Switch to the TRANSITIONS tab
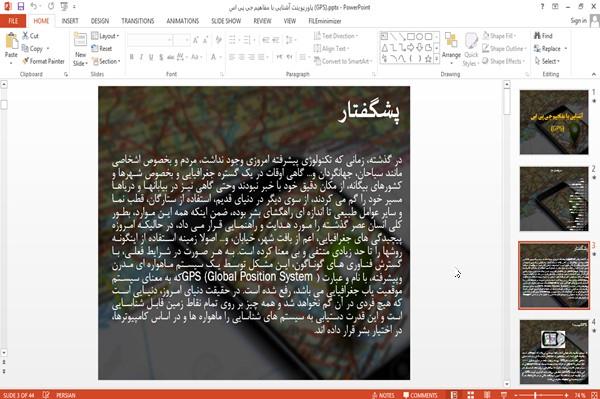 138,21
